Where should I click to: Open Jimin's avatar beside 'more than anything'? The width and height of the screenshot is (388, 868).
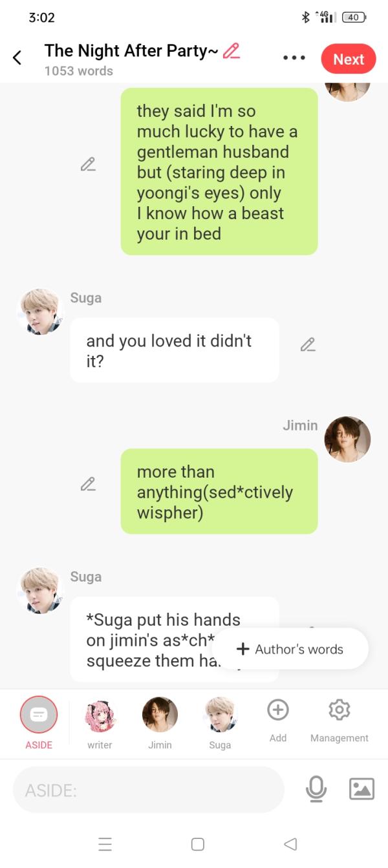tap(347, 439)
